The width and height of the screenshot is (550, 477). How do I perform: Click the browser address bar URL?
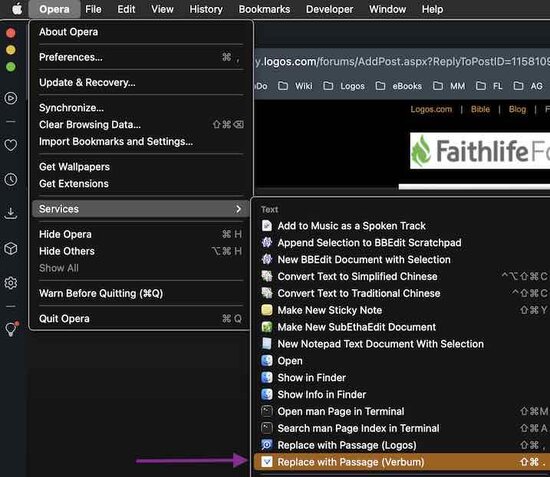coord(402,61)
